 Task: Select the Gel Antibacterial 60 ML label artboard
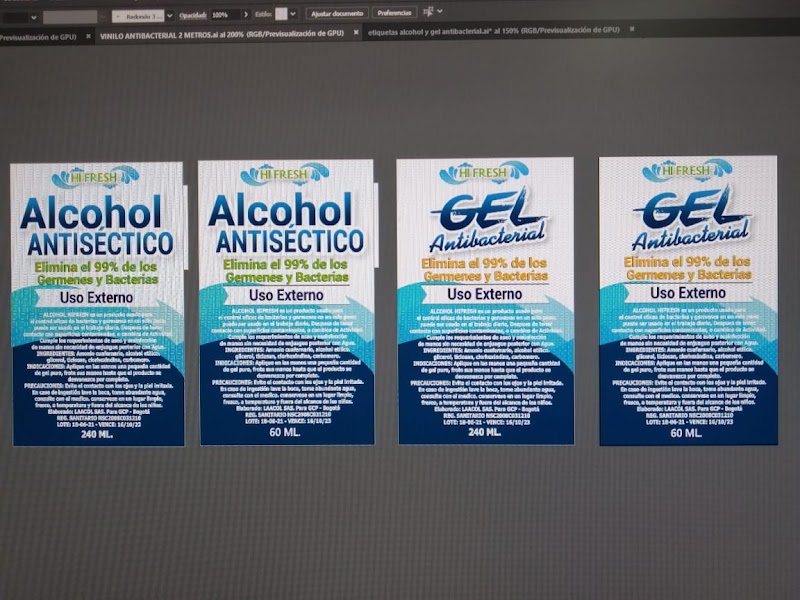click(688, 301)
